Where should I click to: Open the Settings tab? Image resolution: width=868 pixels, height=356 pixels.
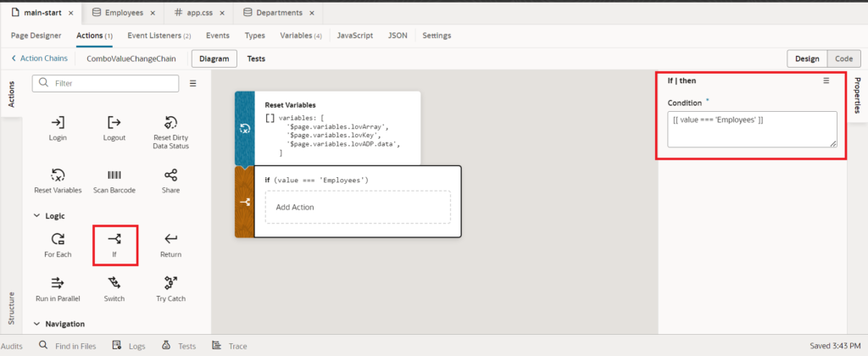[437, 36]
